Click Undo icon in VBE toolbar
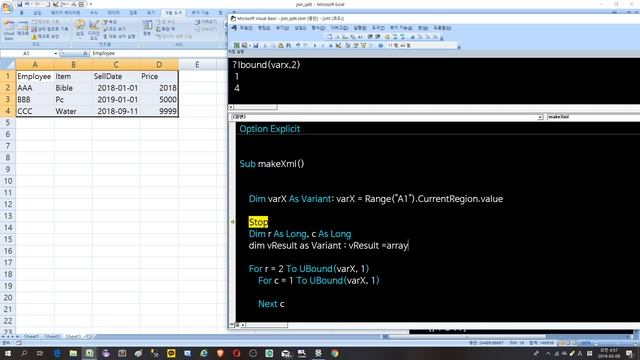The image size is (640, 360). (x=298, y=45)
